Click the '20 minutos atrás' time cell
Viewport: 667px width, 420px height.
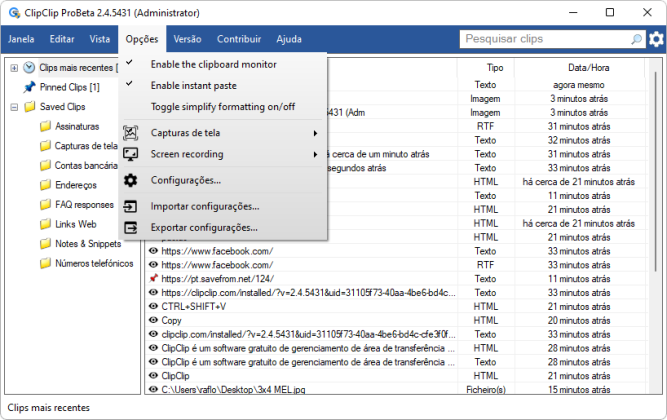click(x=579, y=320)
